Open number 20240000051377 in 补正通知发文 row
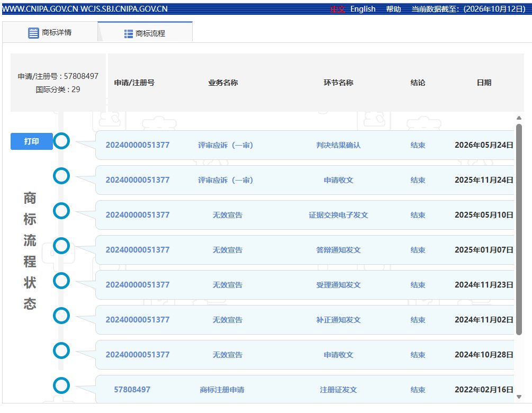 138,320
